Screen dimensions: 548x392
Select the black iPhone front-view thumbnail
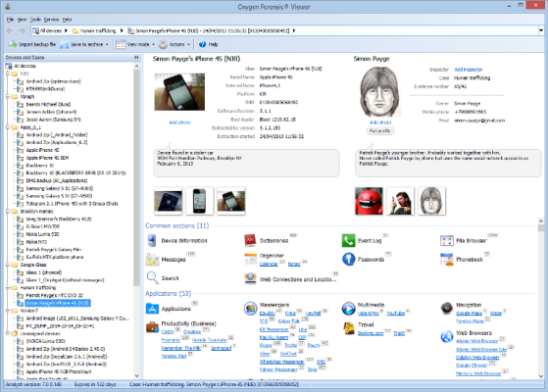point(200,201)
